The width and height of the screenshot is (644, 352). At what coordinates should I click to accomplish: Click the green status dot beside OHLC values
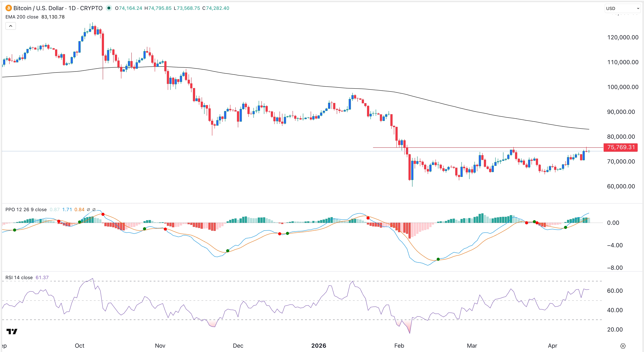(109, 8)
